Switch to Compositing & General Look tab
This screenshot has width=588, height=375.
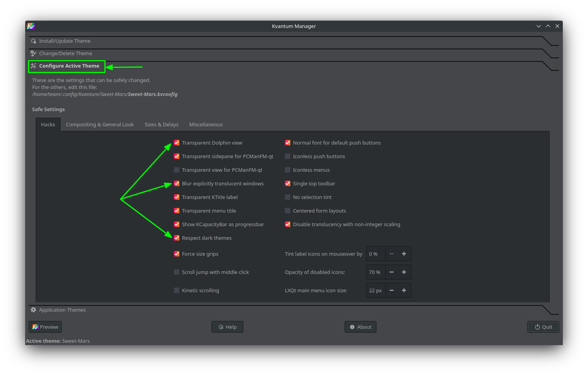click(100, 124)
